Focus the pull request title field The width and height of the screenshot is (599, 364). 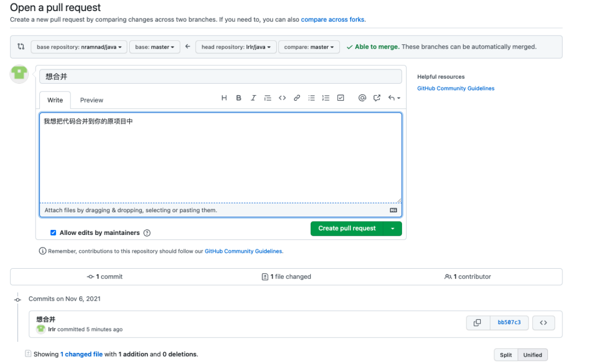(220, 76)
